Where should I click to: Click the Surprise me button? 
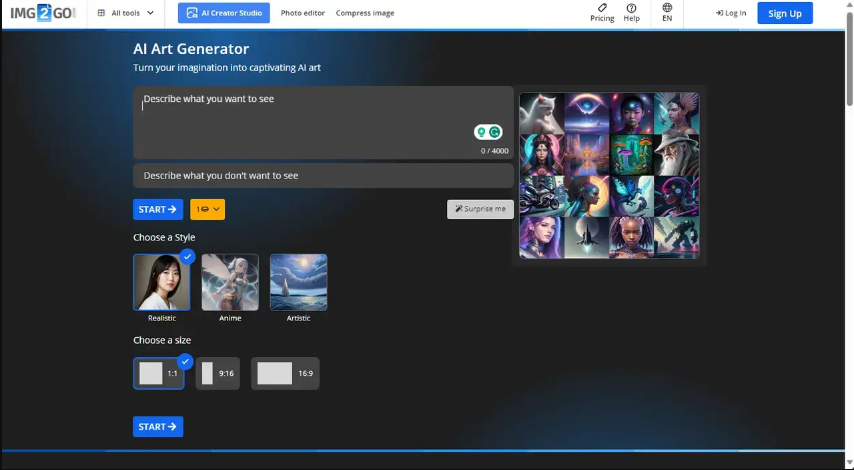[480, 209]
